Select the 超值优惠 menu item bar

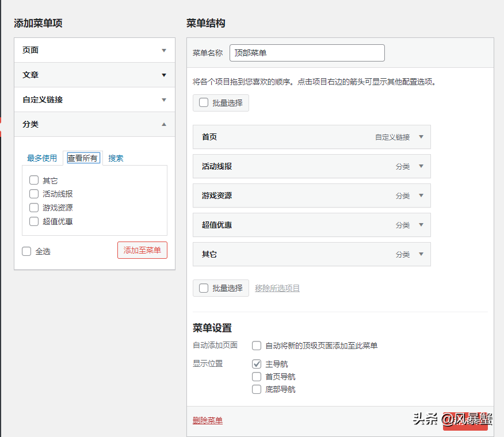[x=311, y=225]
